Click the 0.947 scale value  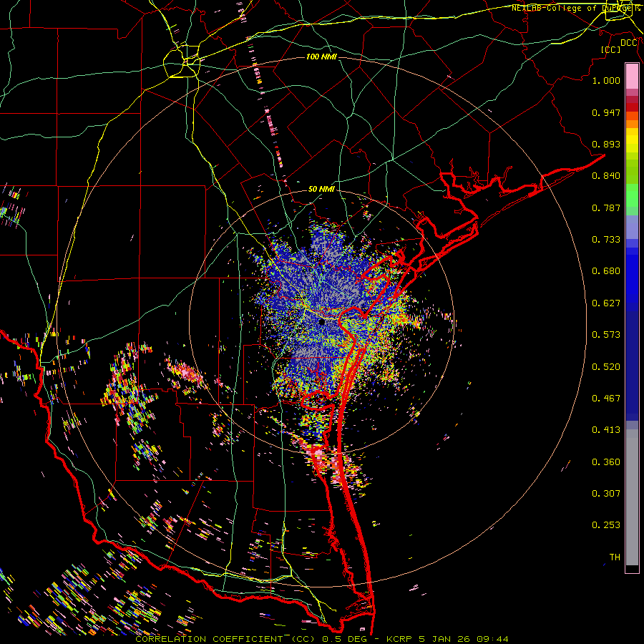click(606, 112)
